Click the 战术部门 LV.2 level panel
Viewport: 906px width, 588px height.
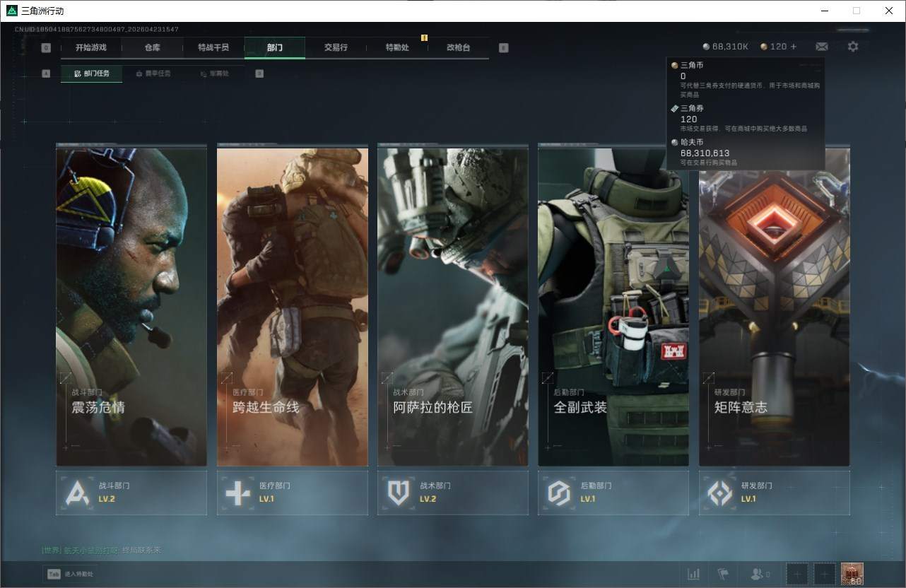[452, 493]
